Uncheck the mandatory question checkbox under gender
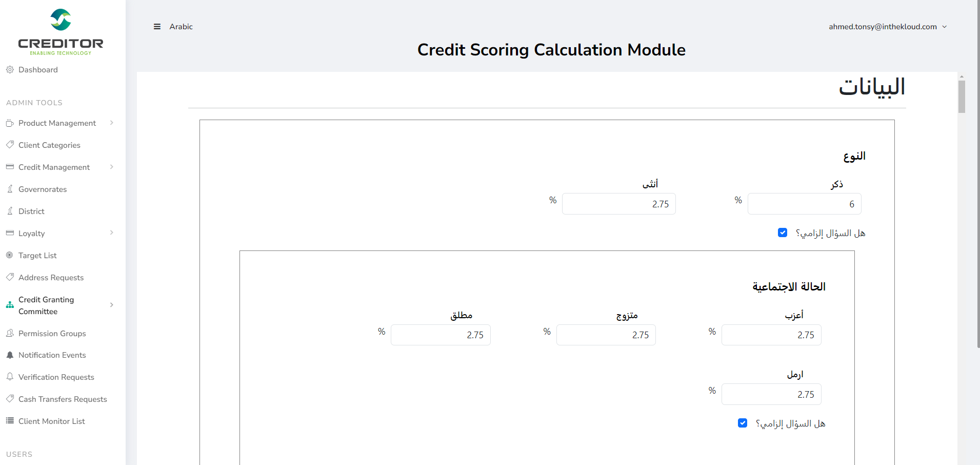This screenshot has height=465, width=980. click(x=783, y=233)
